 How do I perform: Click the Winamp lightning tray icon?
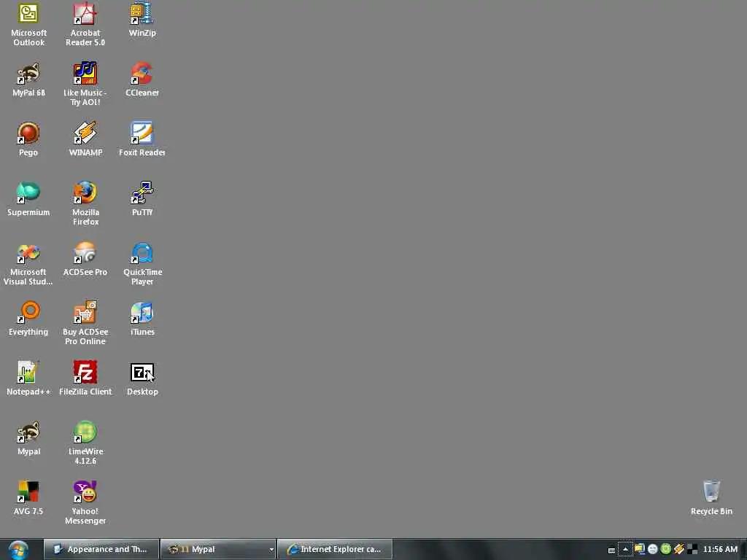click(x=679, y=549)
